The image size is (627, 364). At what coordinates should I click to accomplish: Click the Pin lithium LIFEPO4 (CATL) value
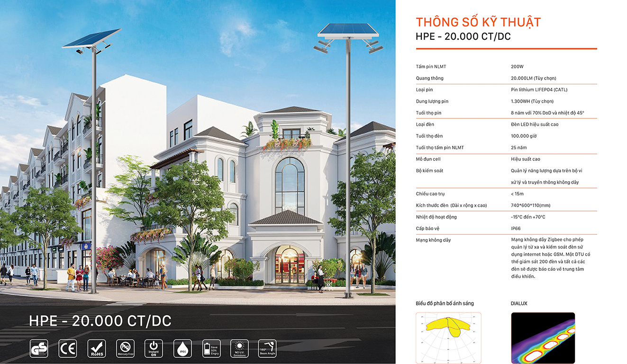(539, 90)
